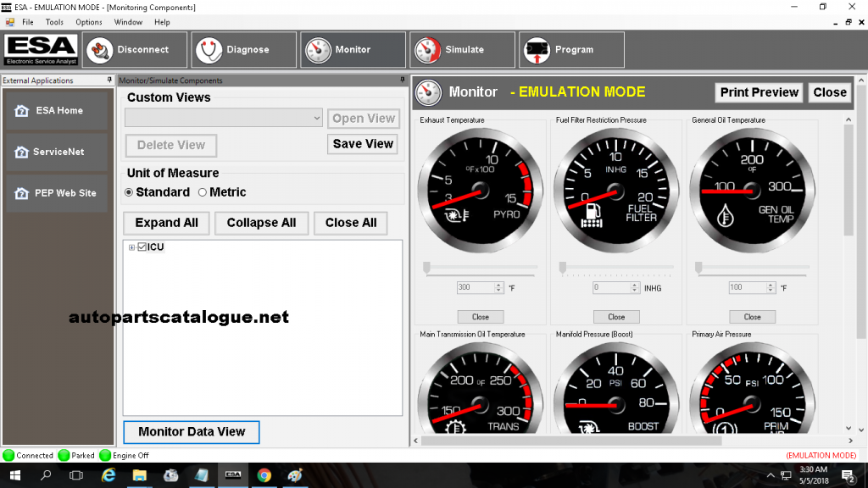
Task: Click the ESA Home sidebar icon
Action: (x=20, y=110)
